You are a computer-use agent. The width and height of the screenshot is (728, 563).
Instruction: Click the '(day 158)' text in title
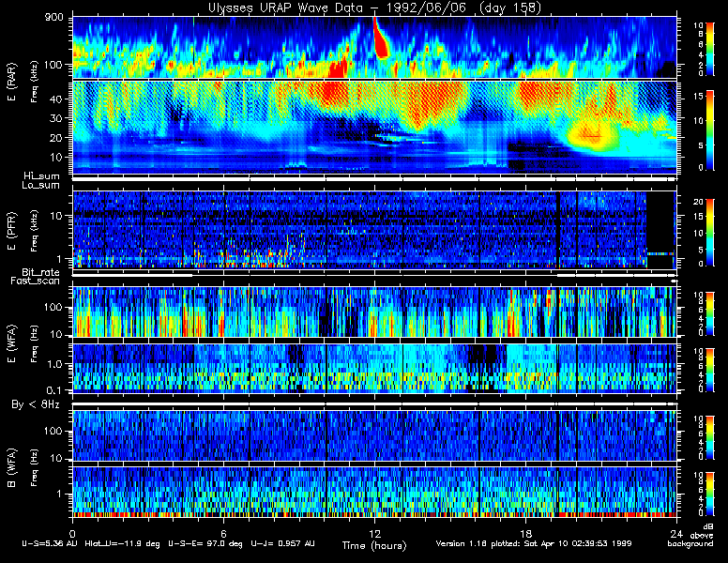click(509, 8)
